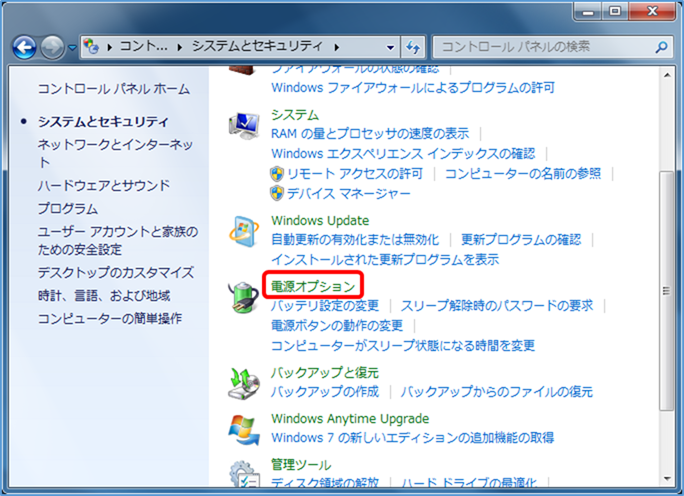Open Windows Anytime Upgrade heading
The image size is (684, 496).
350,419
